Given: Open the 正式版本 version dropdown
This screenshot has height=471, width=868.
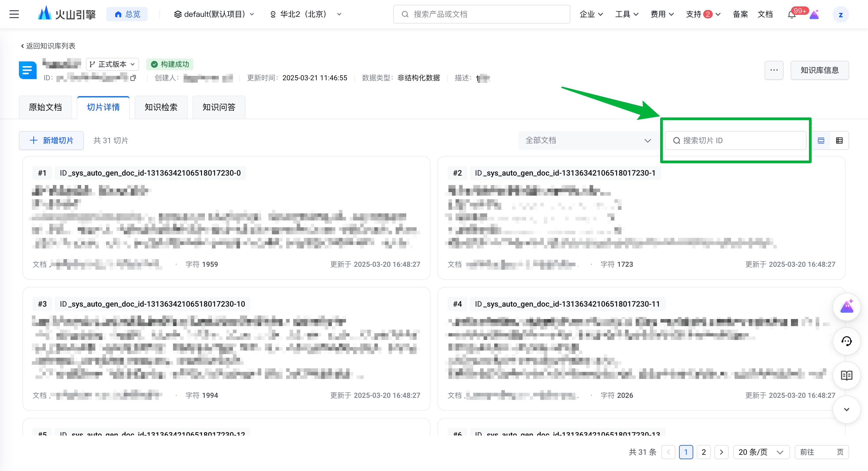Looking at the screenshot, I should click(x=112, y=64).
